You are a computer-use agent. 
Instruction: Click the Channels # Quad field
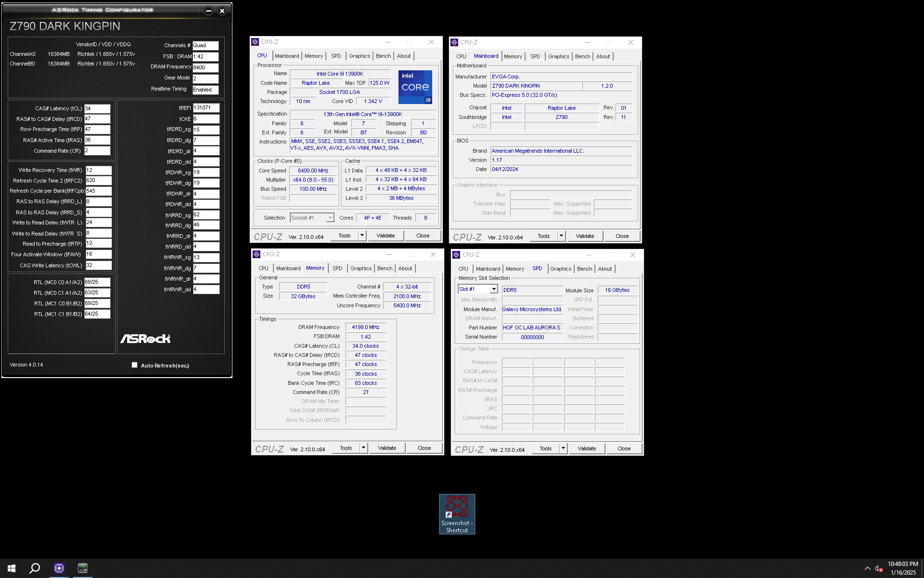click(x=205, y=45)
